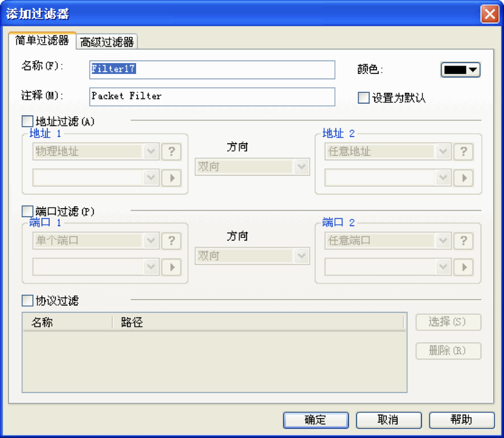Click the arrow button under 端口 1
The image size is (504, 438).
(x=171, y=267)
